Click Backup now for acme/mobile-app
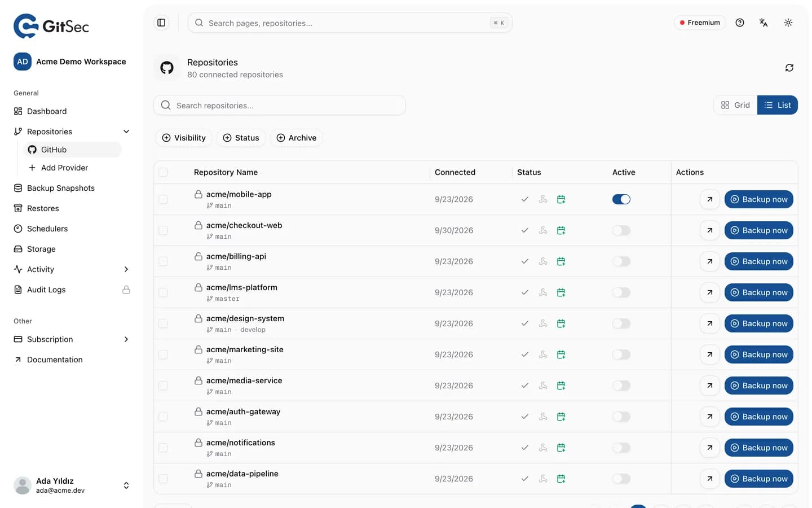The image size is (812, 508). pyautogui.click(x=759, y=199)
